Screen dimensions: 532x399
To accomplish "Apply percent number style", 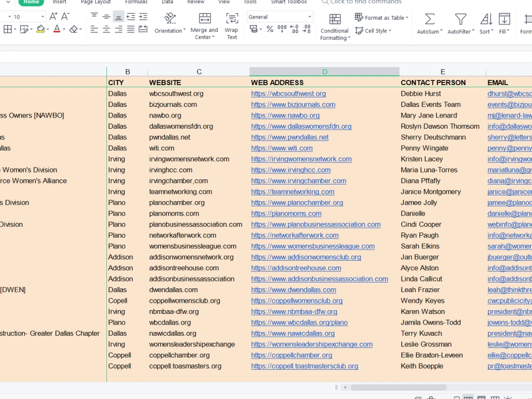I will pyautogui.click(x=269, y=28).
